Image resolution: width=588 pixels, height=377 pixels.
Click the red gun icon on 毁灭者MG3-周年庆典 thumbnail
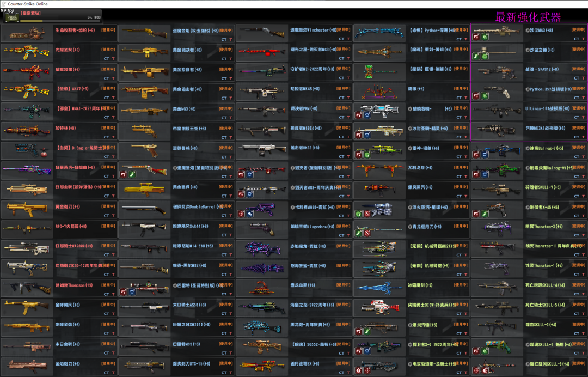241,194
